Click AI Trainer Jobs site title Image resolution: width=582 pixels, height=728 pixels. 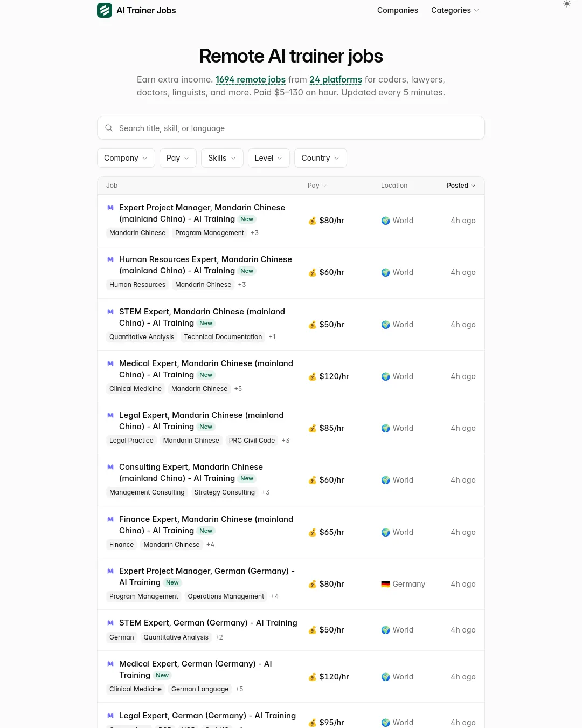point(146,10)
